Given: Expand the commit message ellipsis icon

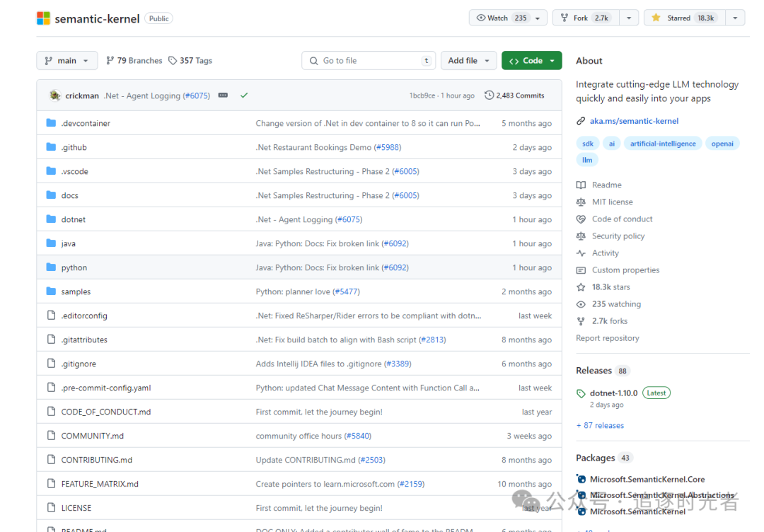Looking at the screenshot, I should [223, 96].
